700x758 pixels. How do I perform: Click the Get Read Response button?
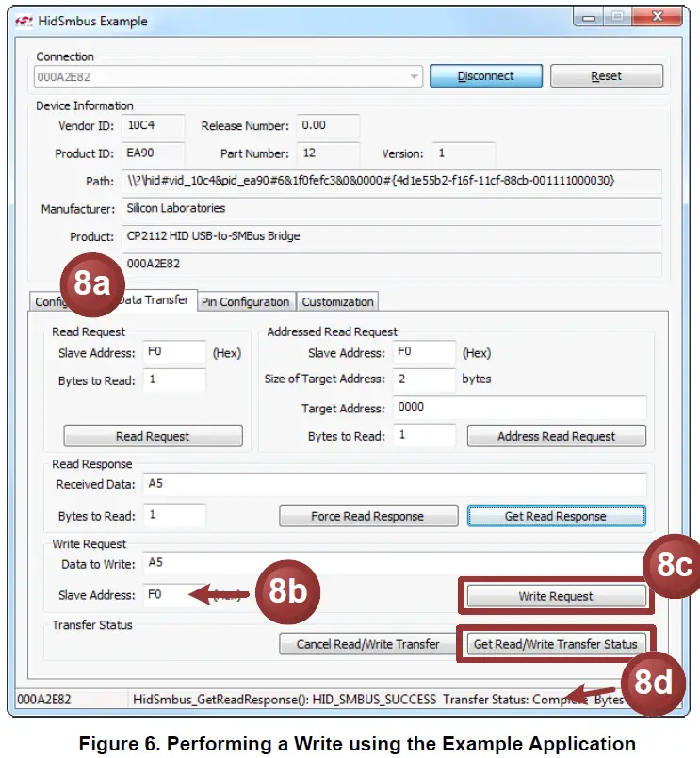tap(556, 516)
